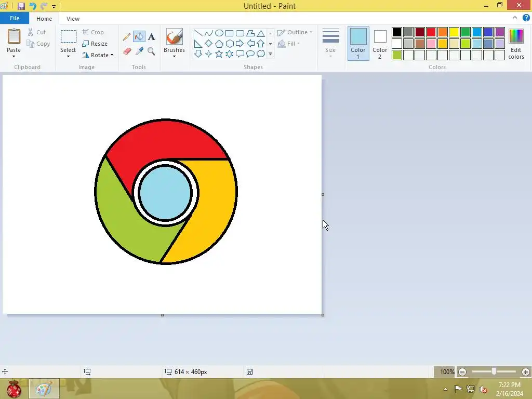Choose the Pentagon shape
This screenshot has width=532, height=399.
219,44
